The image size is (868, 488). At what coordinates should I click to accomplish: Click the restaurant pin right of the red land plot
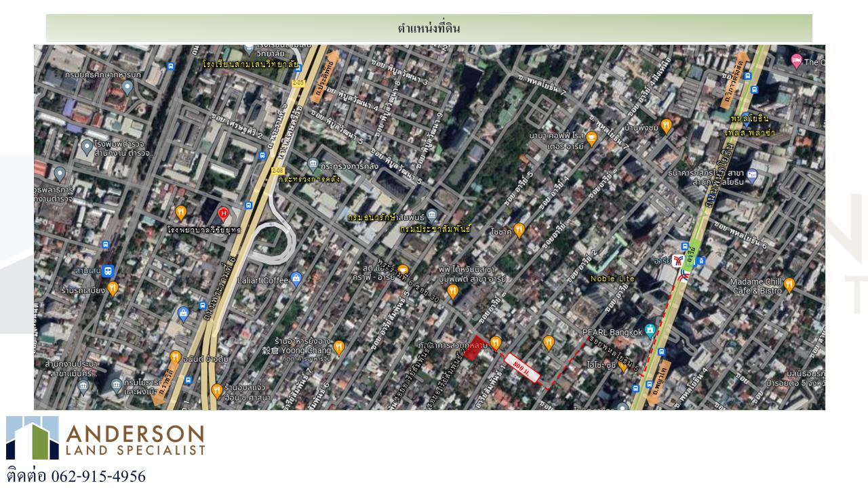pyautogui.click(x=496, y=344)
